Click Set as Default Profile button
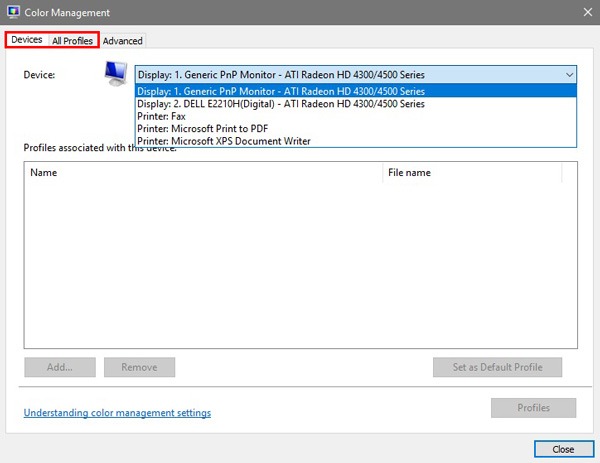 click(x=497, y=367)
